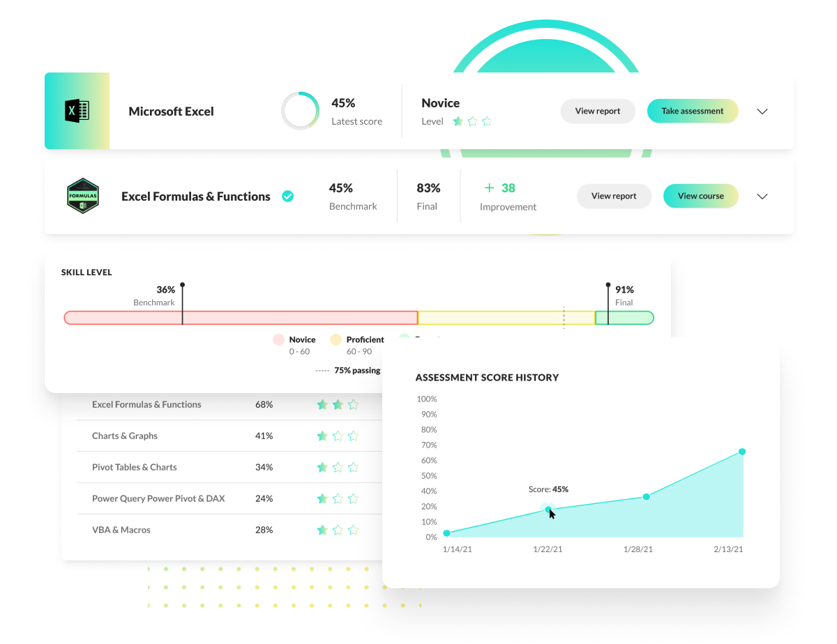Click the Pivot Tables & Charts row label
The height and width of the screenshot is (644, 837).
(135, 467)
